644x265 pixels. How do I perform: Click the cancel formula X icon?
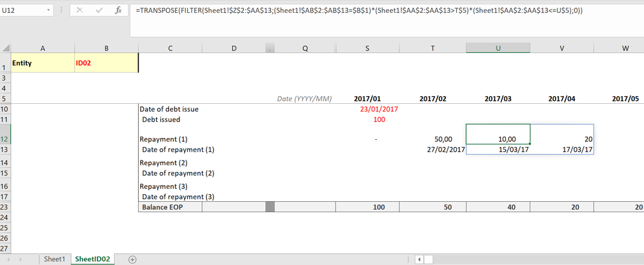[79, 10]
